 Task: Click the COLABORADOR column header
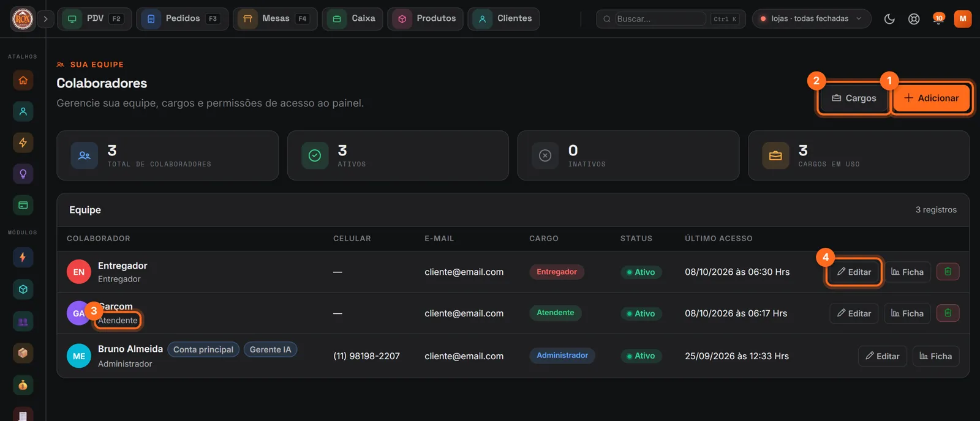pos(99,239)
